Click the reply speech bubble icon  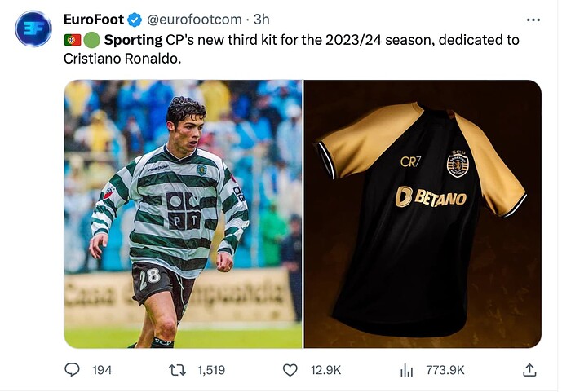point(72,369)
